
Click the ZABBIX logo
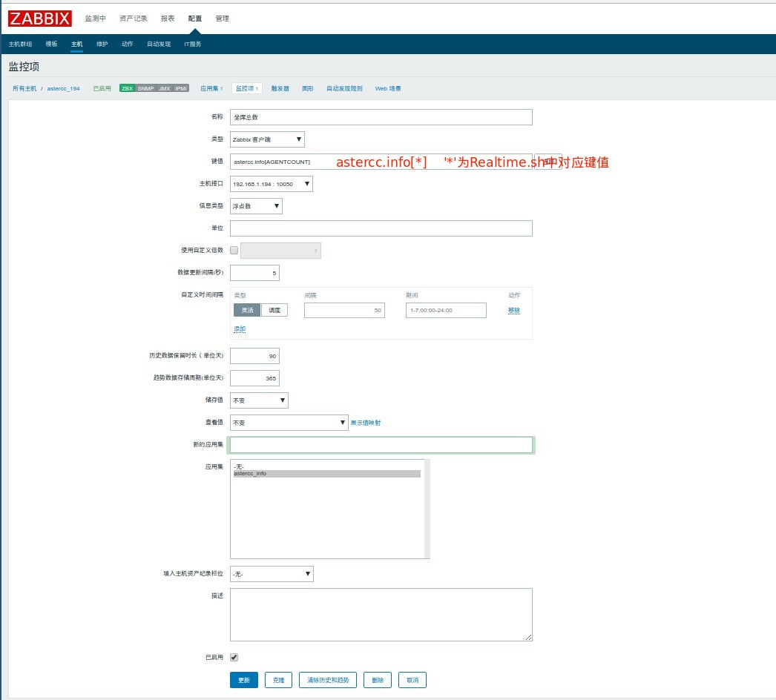tap(40, 18)
